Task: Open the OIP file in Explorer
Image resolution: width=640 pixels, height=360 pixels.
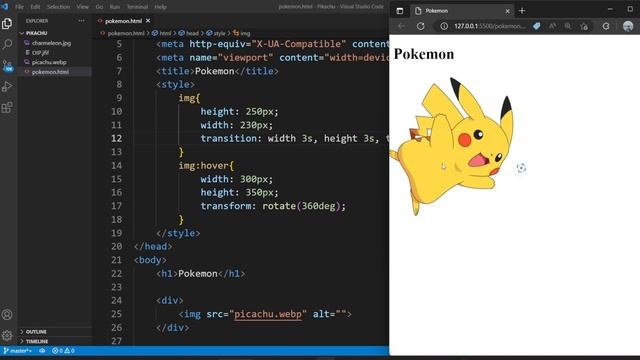Action: pyautogui.click(x=40, y=53)
